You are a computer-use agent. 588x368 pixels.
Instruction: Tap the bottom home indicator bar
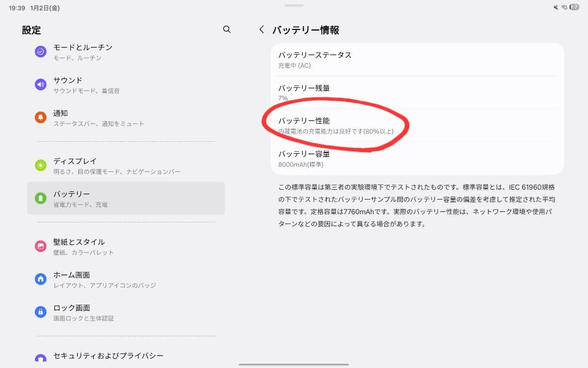(294, 364)
